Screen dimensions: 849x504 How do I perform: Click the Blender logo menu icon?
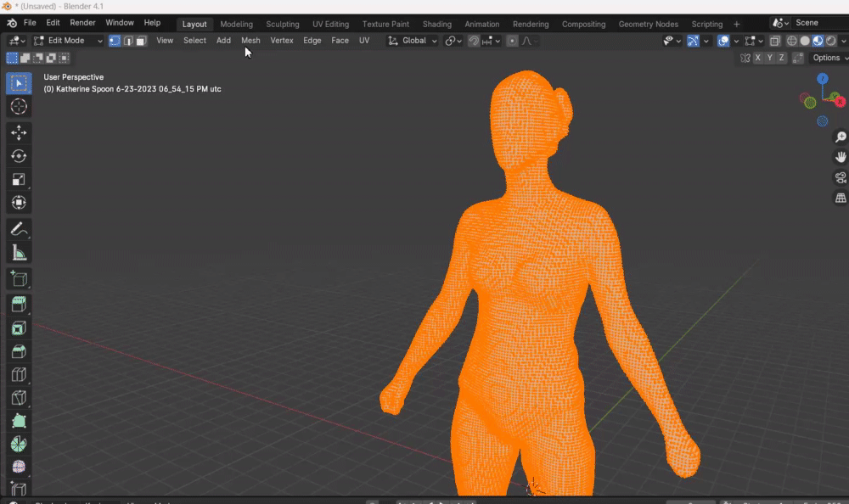(11, 23)
